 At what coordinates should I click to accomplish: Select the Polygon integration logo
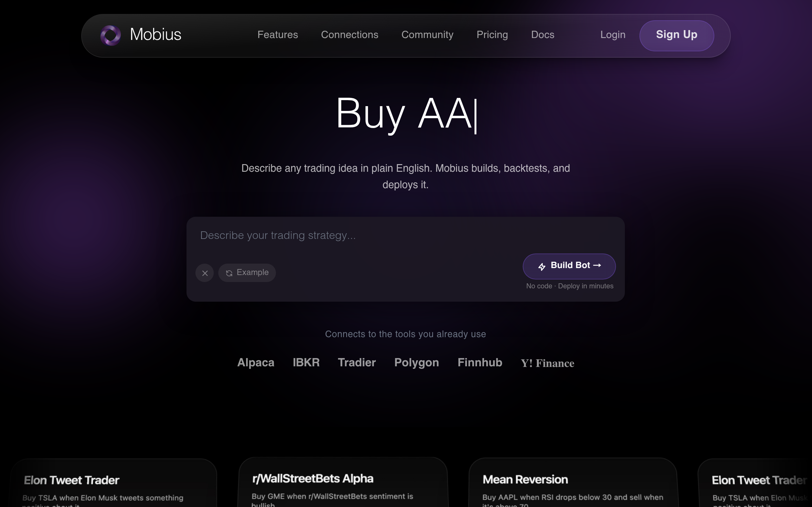pyautogui.click(x=416, y=363)
